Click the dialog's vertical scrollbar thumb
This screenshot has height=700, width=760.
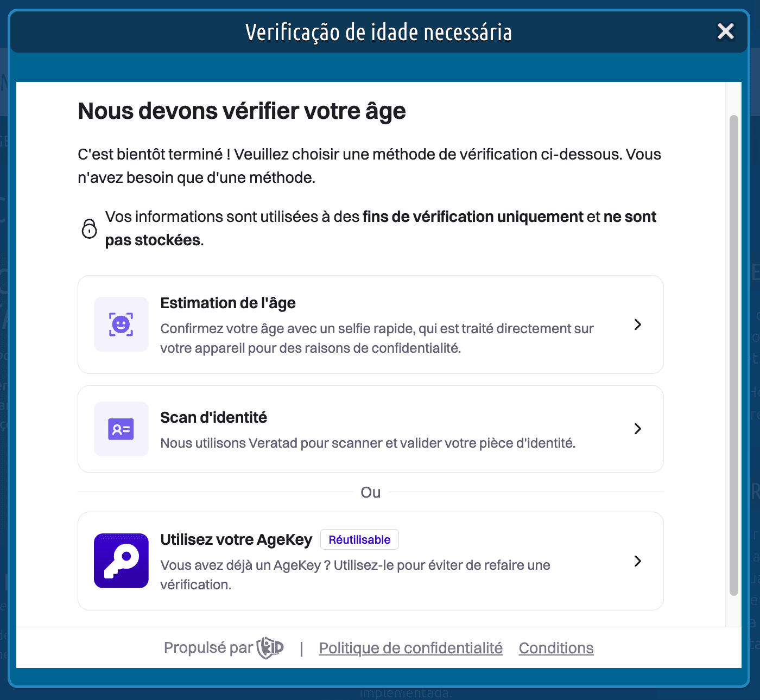(734, 355)
